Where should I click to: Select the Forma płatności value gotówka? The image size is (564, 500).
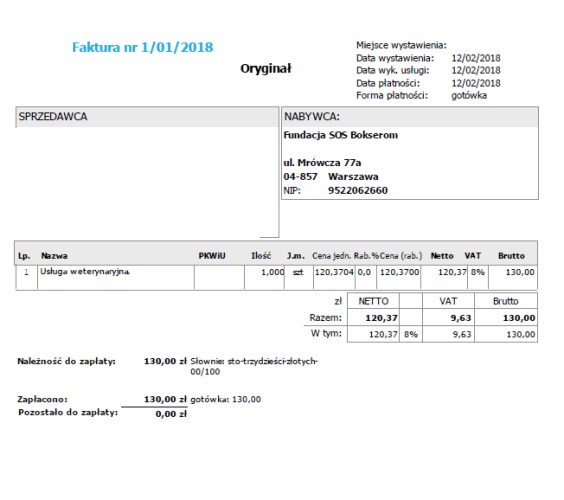(x=469, y=96)
